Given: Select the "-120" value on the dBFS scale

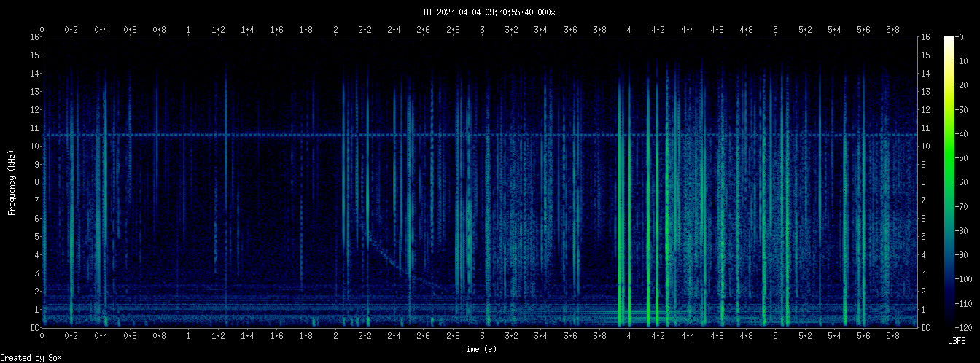Looking at the screenshot, I should pyautogui.click(x=965, y=327).
